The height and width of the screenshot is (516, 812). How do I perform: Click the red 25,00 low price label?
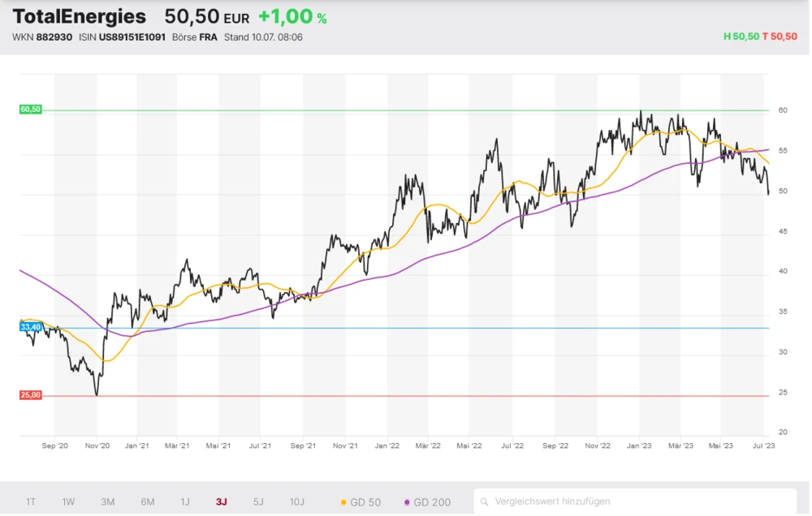(x=30, y=395)
